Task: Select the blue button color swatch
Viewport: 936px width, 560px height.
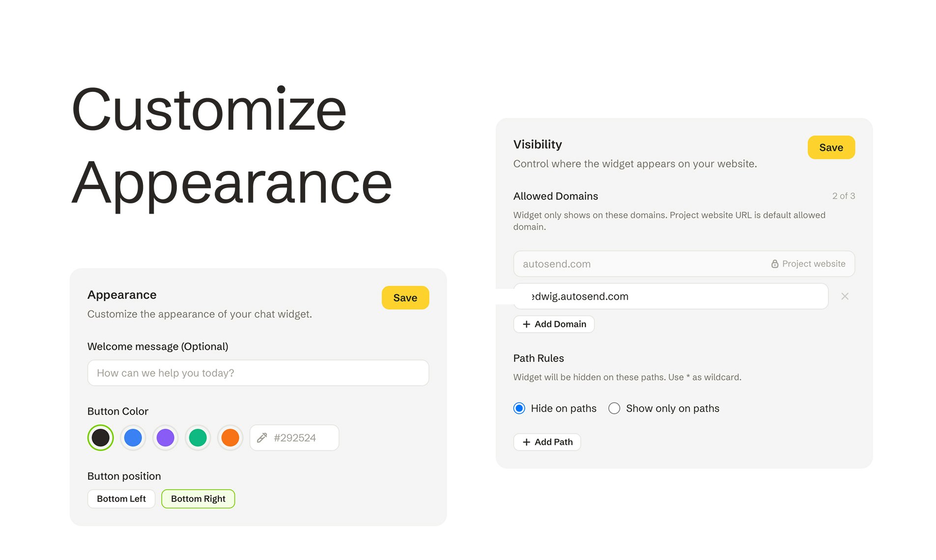Action: tap(133, 438)
